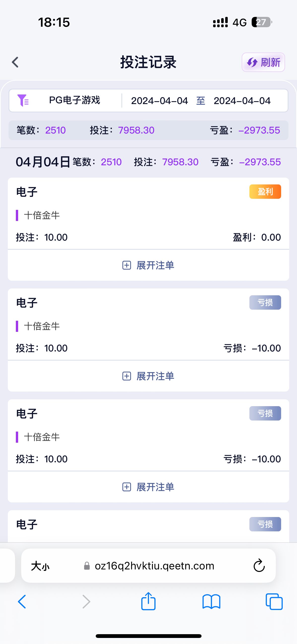297x644 pixels.
Task: Tap the orange 盈利 status badge
Action: tap(265, 192)
